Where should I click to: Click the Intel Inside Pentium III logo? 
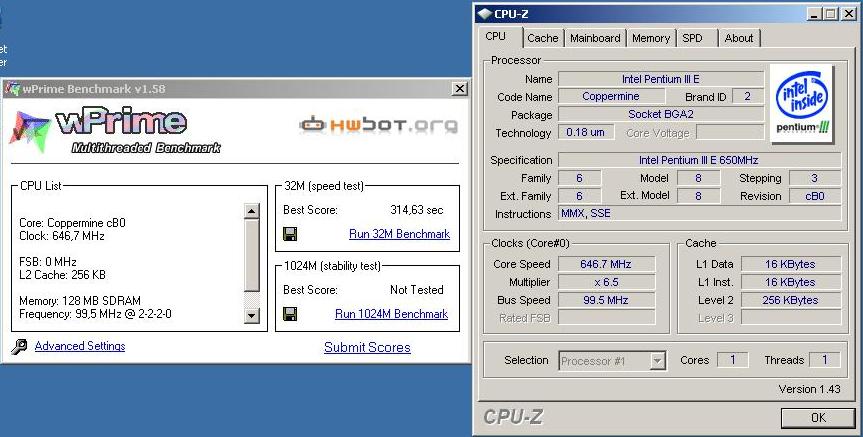click(802, 103)
